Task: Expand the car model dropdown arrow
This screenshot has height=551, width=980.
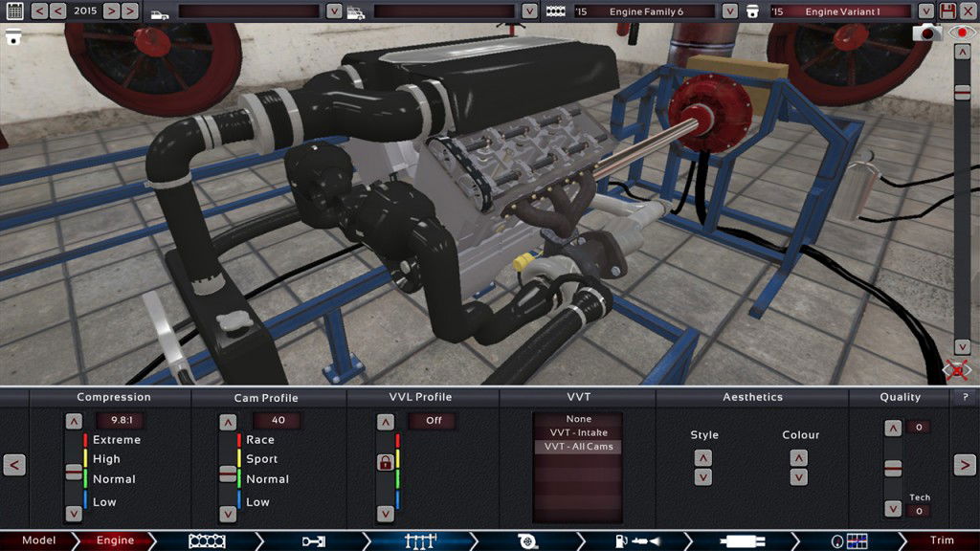Action: (x=333, y=11)
